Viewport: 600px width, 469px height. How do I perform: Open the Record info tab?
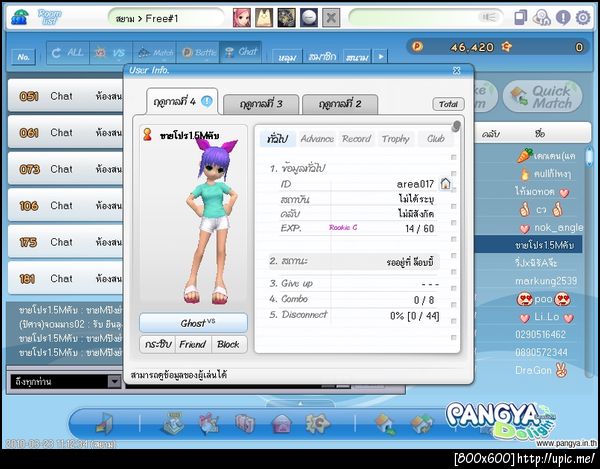(356, 138)
